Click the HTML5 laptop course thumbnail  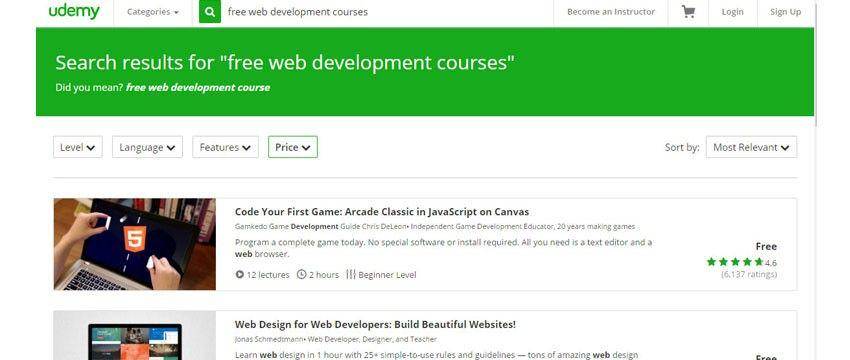coord(134,244)
